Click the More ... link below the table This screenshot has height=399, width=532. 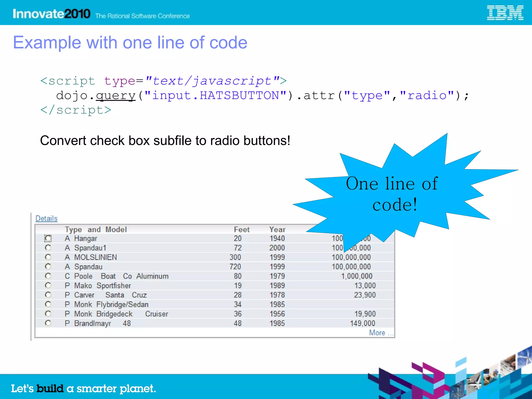(x=381, y=333)
